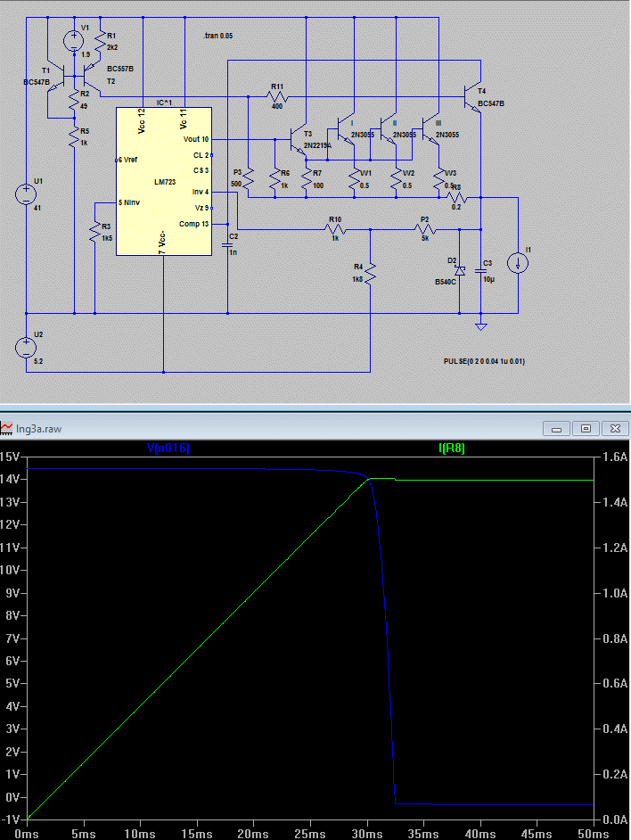Viewport: 631px width, 840px height.
Task: Click the V(n016) trace label
Action: [168, 448]
